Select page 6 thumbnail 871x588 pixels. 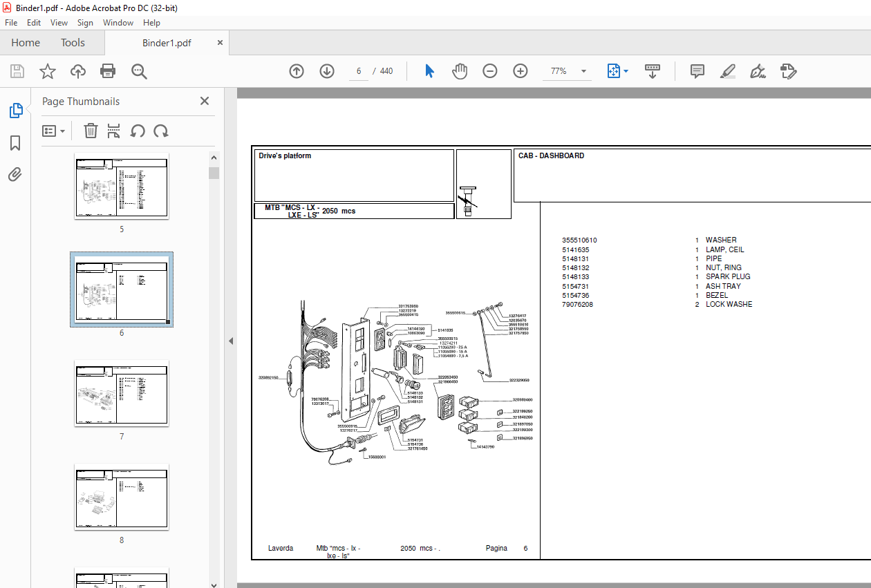coord(122,290)
